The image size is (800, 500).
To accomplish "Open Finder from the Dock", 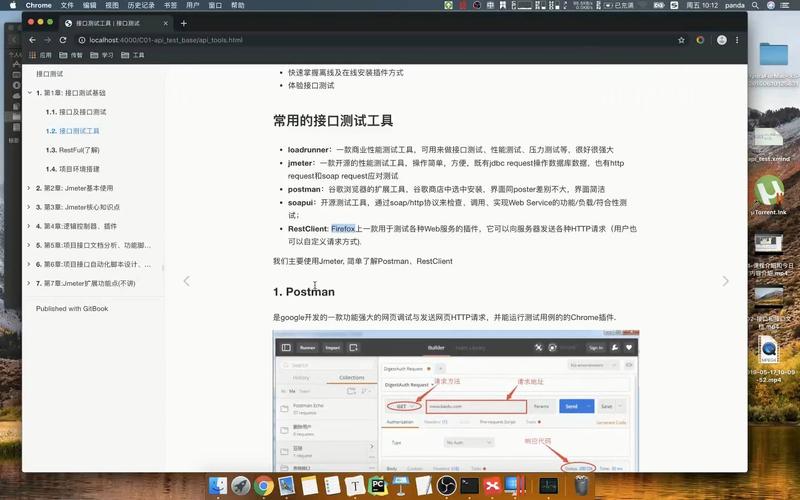I will [x=218, y=485].
